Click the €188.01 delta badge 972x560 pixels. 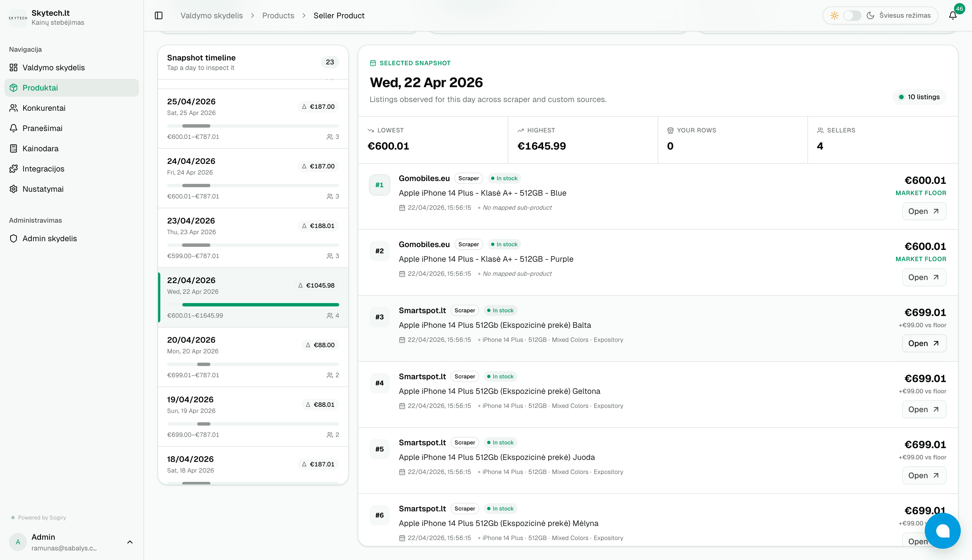point(318,226)
